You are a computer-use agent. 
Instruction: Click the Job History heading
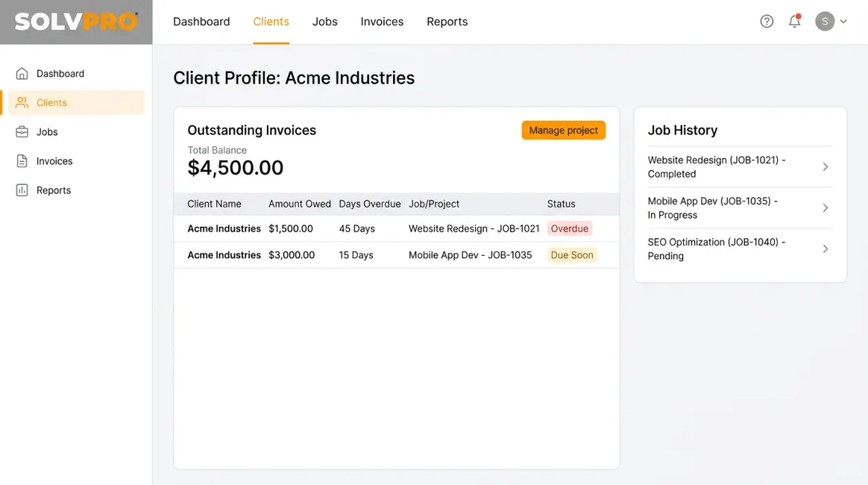click(682, 130)
